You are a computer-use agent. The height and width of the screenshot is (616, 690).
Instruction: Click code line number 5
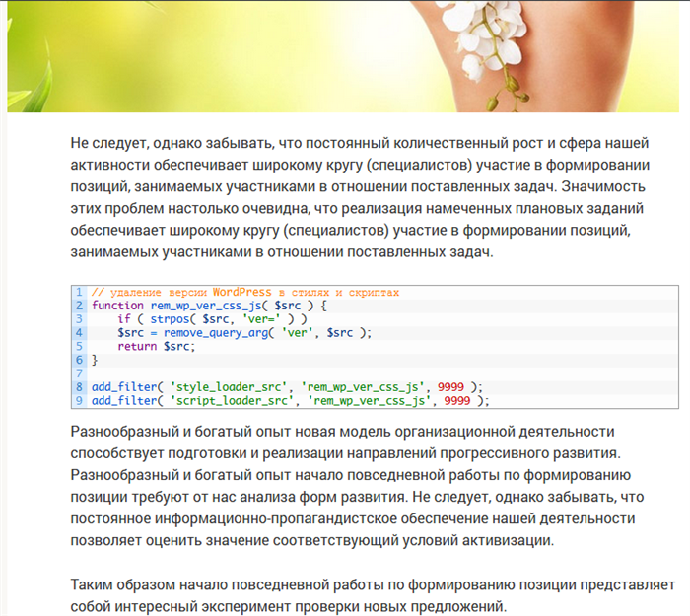[x=79, y=346]
